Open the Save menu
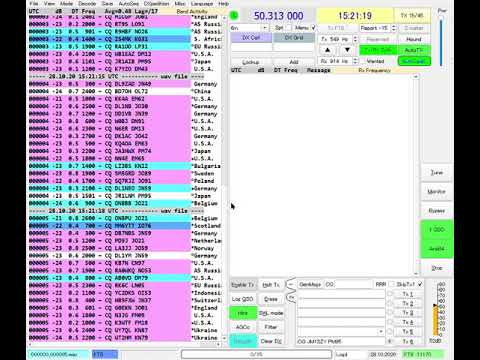 107,4
